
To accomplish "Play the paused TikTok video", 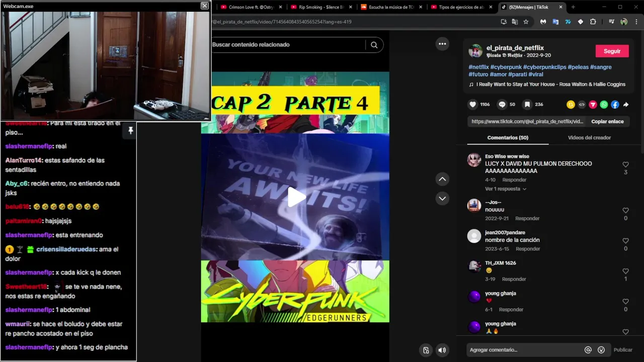I will (296, 197).
